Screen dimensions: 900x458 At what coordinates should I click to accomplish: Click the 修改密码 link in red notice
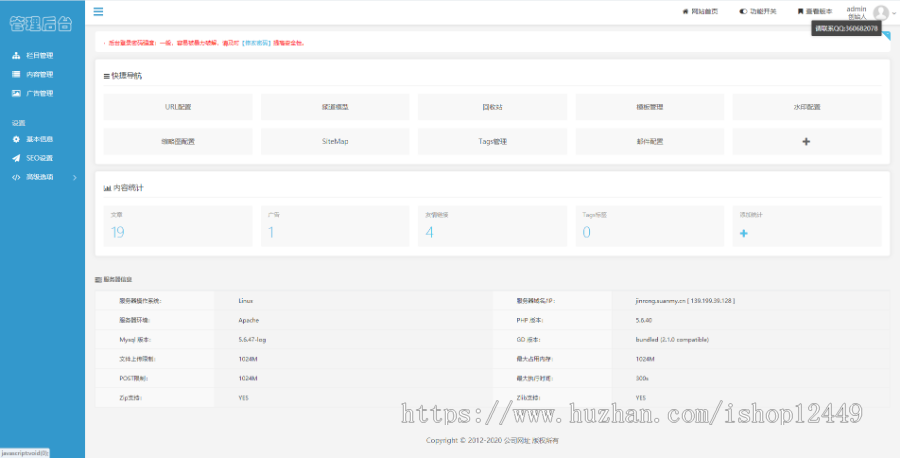257,43
